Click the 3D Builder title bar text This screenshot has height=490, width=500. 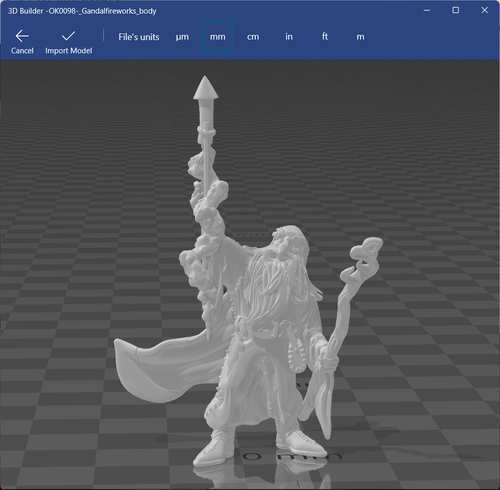[x=82, y=11]
